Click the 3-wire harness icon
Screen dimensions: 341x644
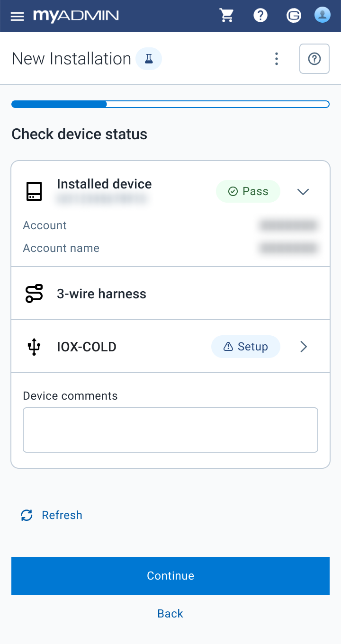34,294
